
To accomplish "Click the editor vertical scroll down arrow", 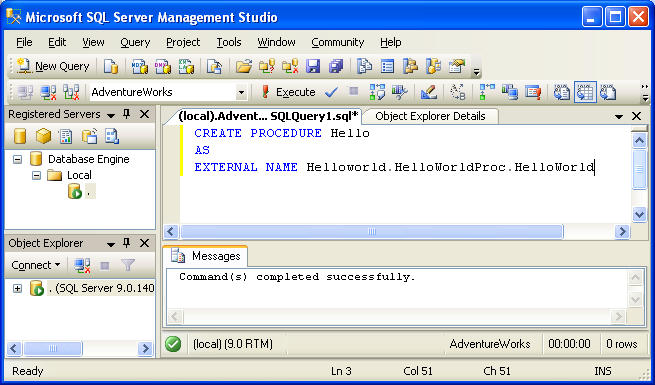I will point(639,214).
